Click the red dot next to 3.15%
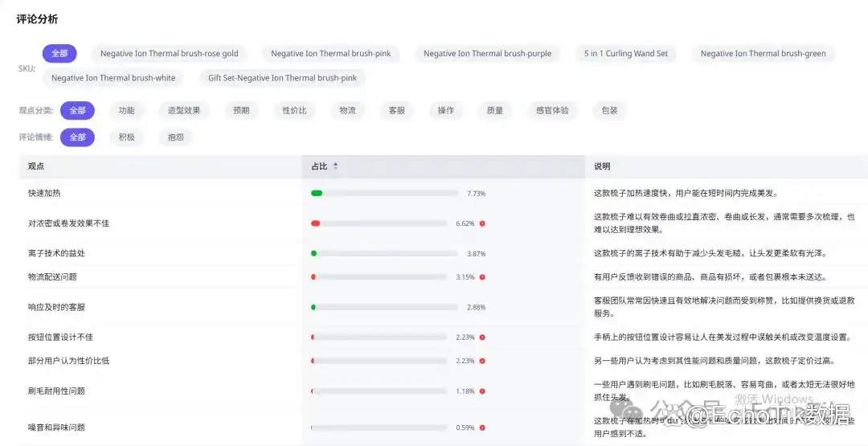Viewport: 868px width, 446px height. click(482, 277)
